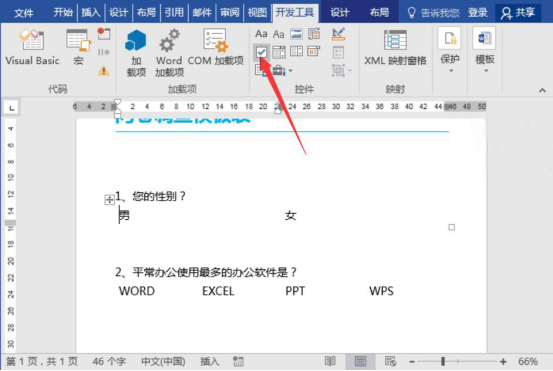
Task: Click the pause recording icon
Action: tap(104, 52)
